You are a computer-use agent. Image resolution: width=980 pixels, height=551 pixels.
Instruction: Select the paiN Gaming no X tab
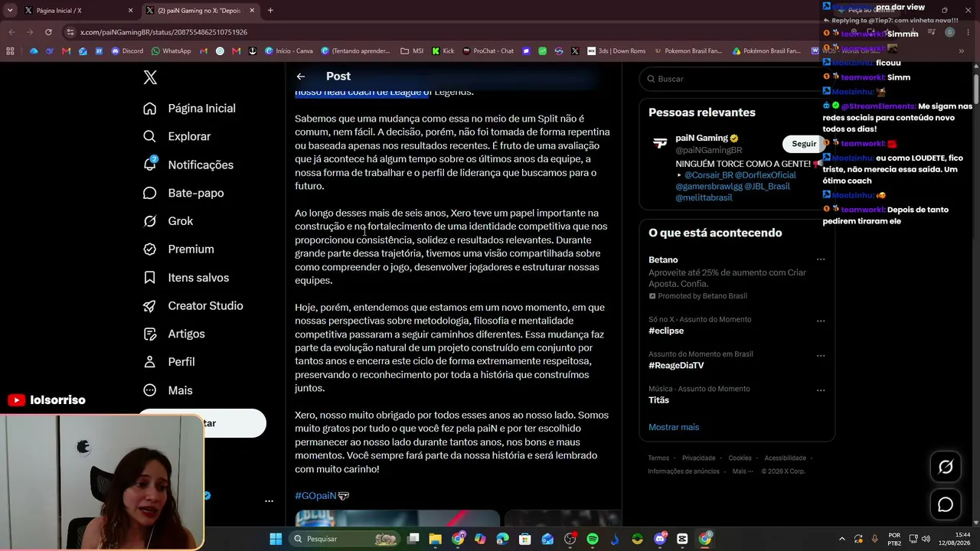[199, 11]
